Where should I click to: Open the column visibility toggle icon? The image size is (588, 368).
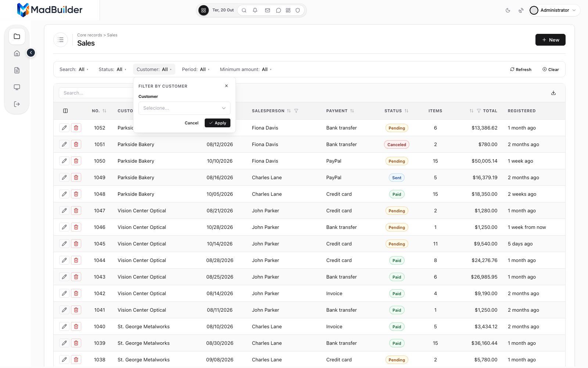click(x=65, y=111)
